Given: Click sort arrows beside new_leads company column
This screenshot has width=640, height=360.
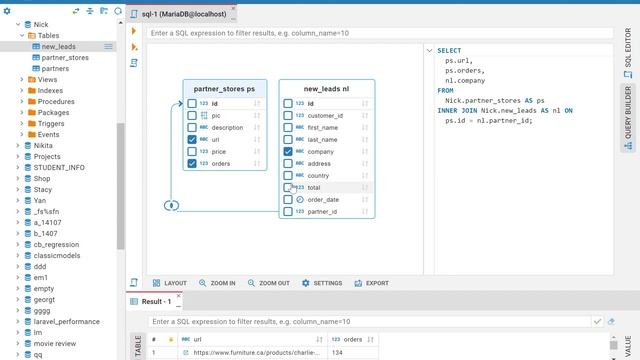Looking at the screenshot, I should pos(365,151).
